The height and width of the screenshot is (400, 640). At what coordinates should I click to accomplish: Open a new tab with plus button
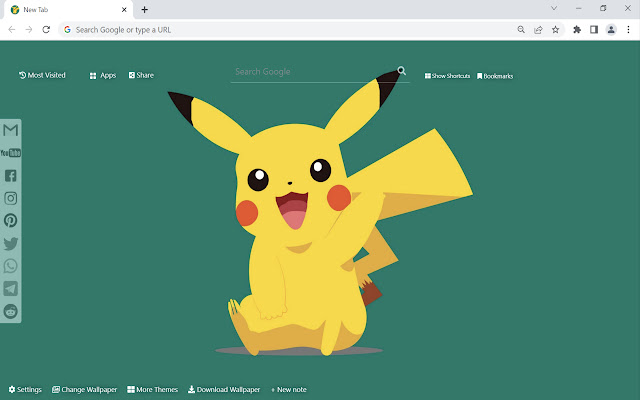144,9
